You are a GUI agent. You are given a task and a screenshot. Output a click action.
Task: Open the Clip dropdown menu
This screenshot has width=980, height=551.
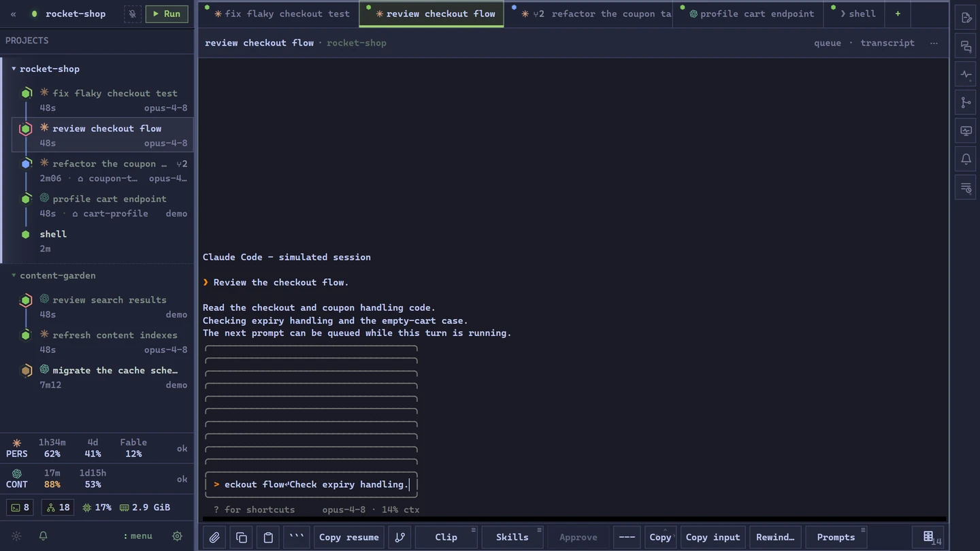point(446,537)
